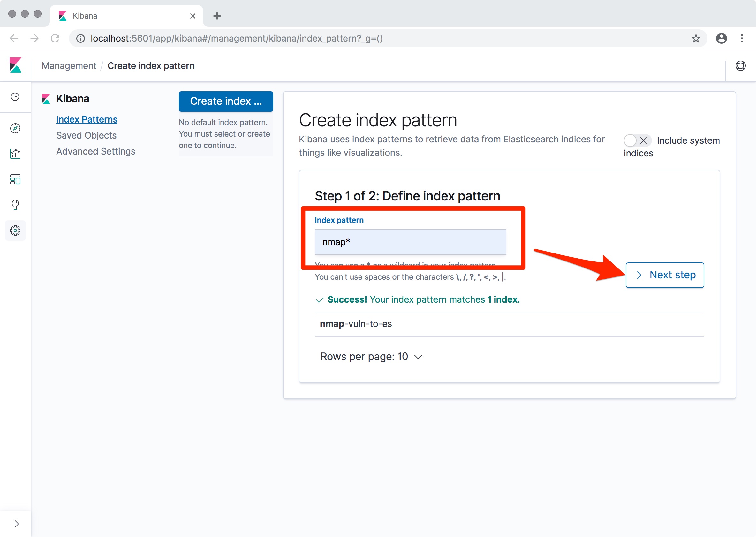Open Discover via compass icon
Screen dimensions: 756x537
coord(15,128)
